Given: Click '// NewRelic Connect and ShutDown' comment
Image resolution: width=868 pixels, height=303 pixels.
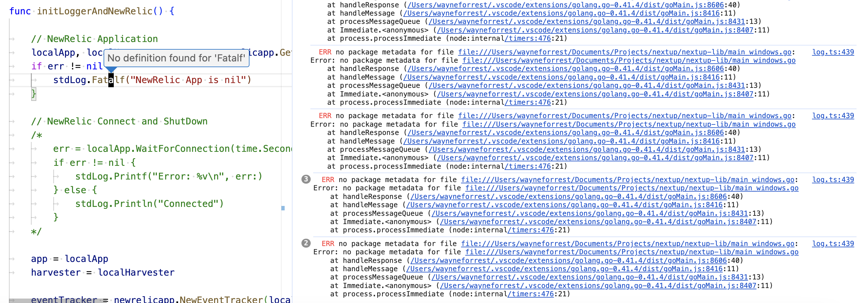Looking at the screenshot, I should tap(119, 121).
